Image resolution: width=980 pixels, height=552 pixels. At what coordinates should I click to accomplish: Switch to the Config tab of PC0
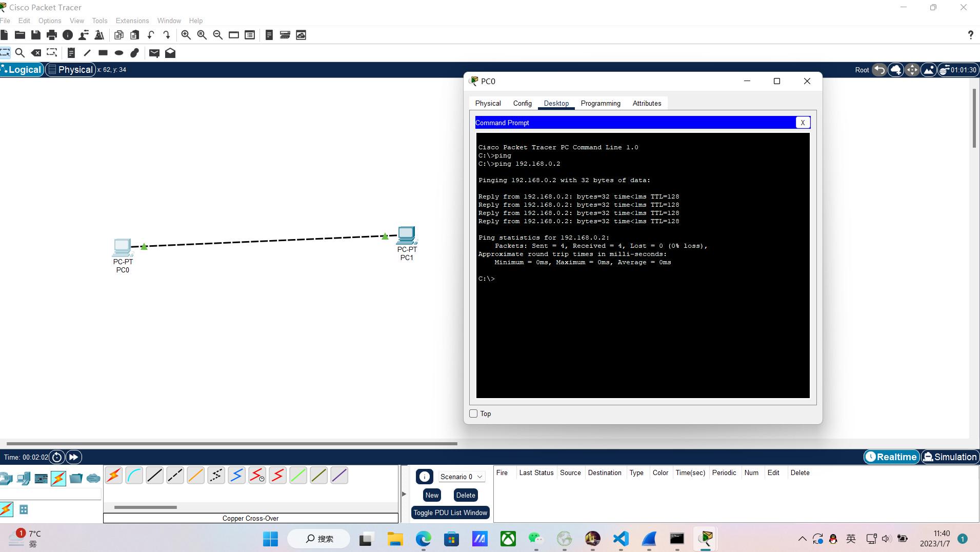pyautogui.click(x=522, y=103)
